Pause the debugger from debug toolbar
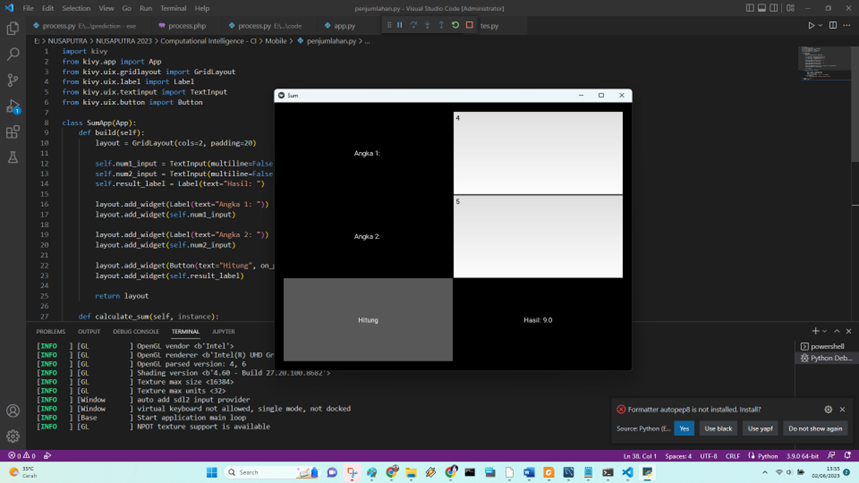Viewport: 859px width, 483px height. point(400,25)
